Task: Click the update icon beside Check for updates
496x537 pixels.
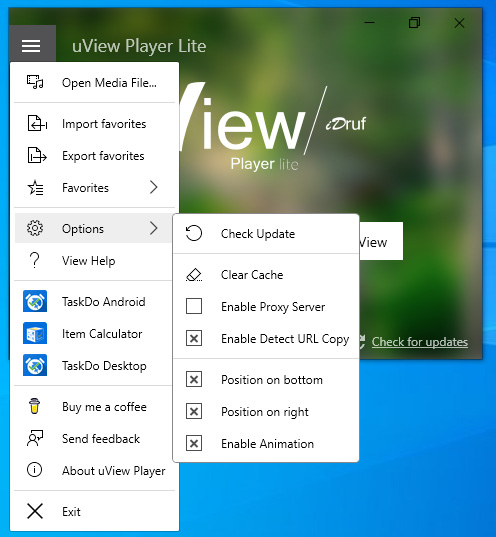Action: (362, 342)
